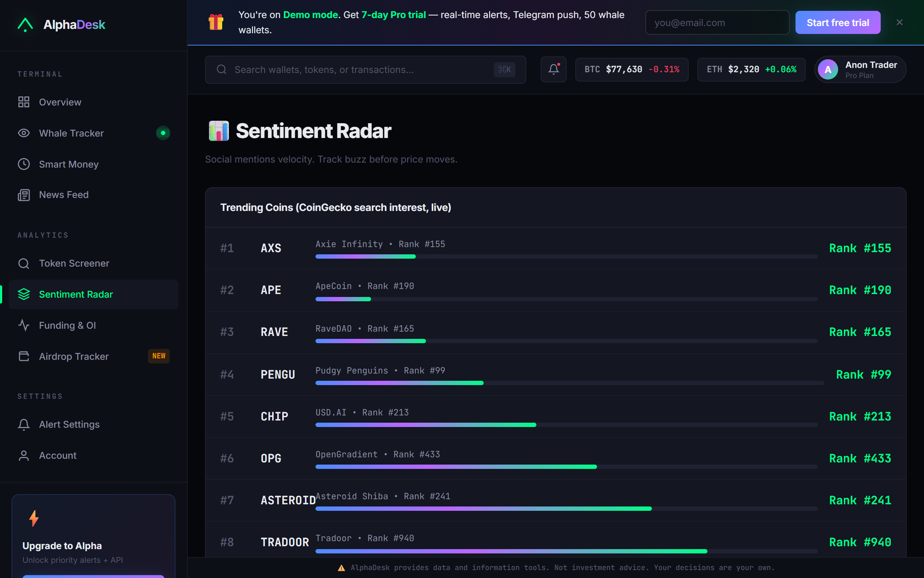Click the lightning bolt upgrade icon
This screenshot has width=924, height=578.
(x=34, y=518)
